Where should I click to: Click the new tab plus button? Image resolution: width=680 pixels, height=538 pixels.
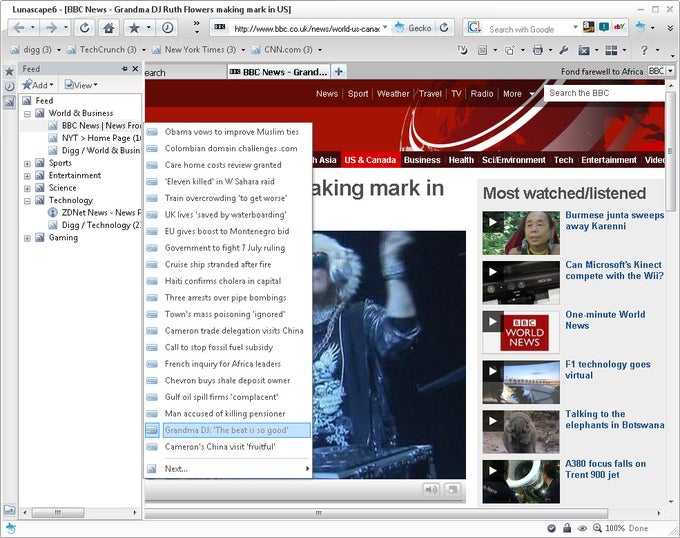[x=339, y=71]
